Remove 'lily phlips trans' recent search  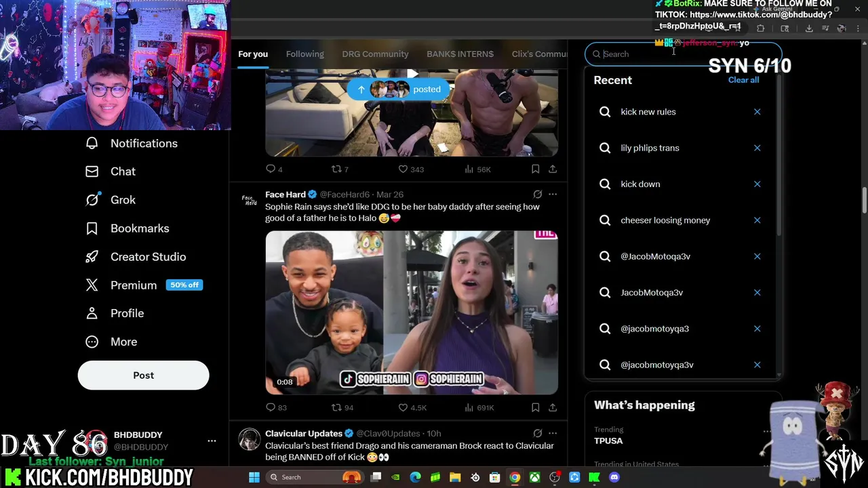click(x=757, y=148)
